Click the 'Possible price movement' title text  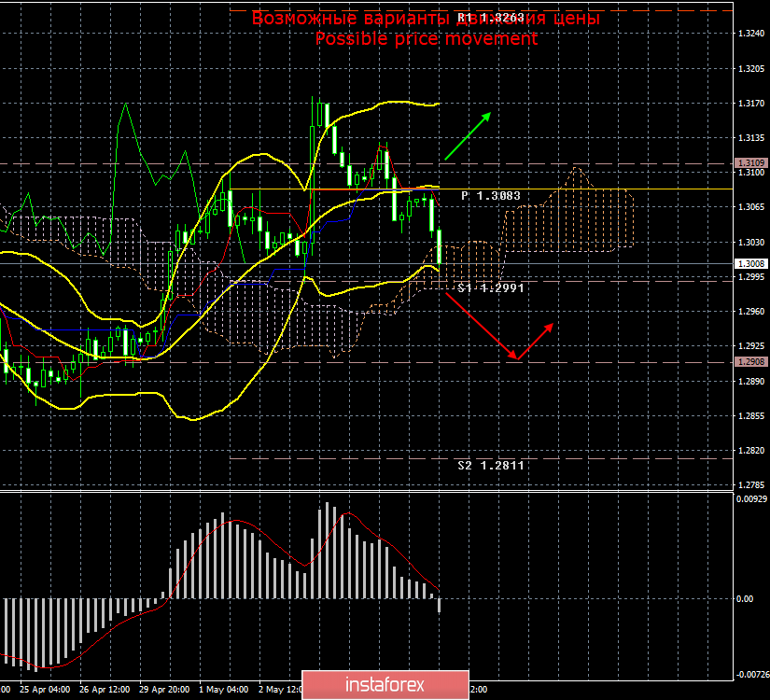point(427,38)
